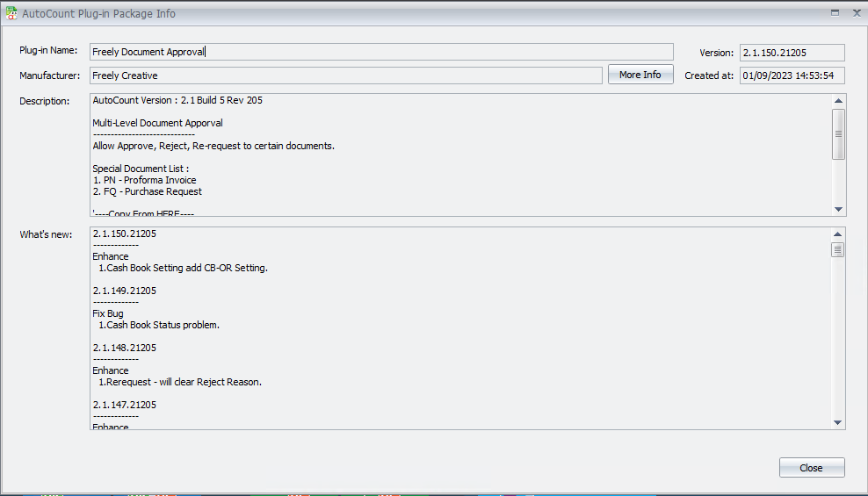Click '1.Cash Book Setting add CB-OR Setting.'
Image resolution: width=868 pixels, height=496 pixels.
click(184, 268)
